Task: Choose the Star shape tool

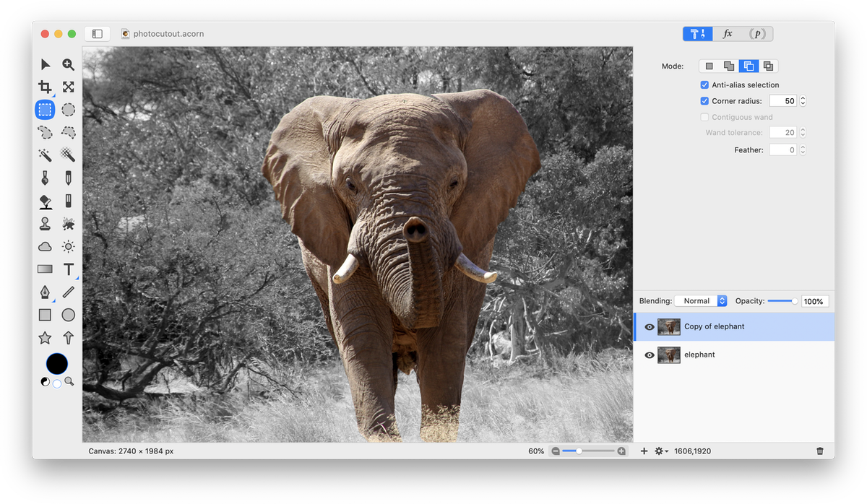Action: click(45, 337)
